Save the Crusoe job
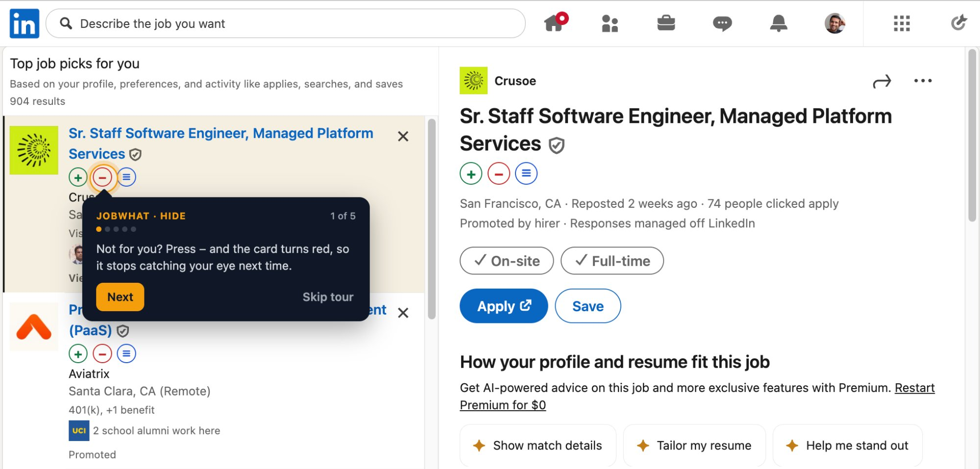Screen dimensions: 980x469 point(588,306)
